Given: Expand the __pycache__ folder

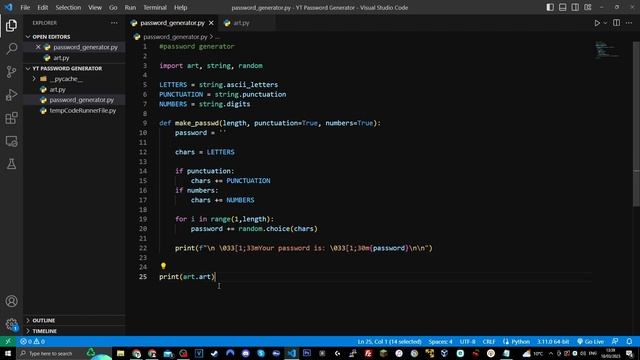Looking at the screenshot, I should click(74, 79).
